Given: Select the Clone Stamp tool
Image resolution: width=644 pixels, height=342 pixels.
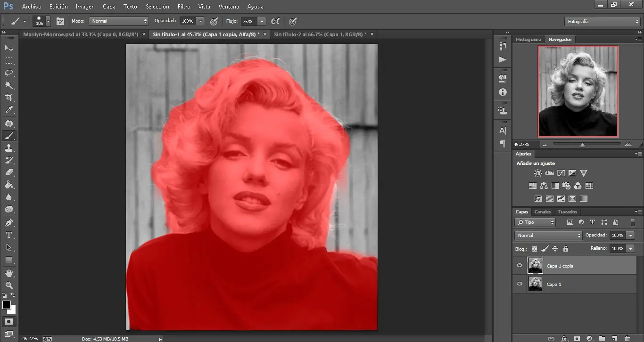Looking at the screenshot, I should point(9,148).
